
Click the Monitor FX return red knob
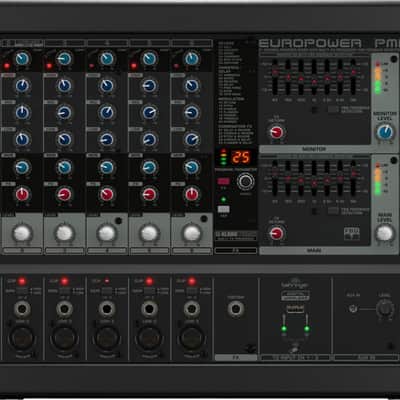click(x=276, y=132)
